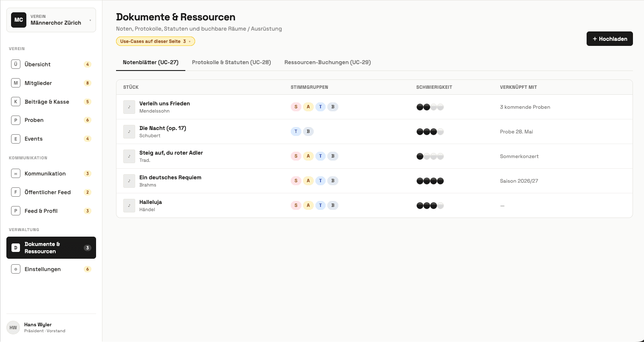Expand the Use-Cases auf dieser Seite pill
The height and width of the screenshot is (342, 644).
coord(156,41)
